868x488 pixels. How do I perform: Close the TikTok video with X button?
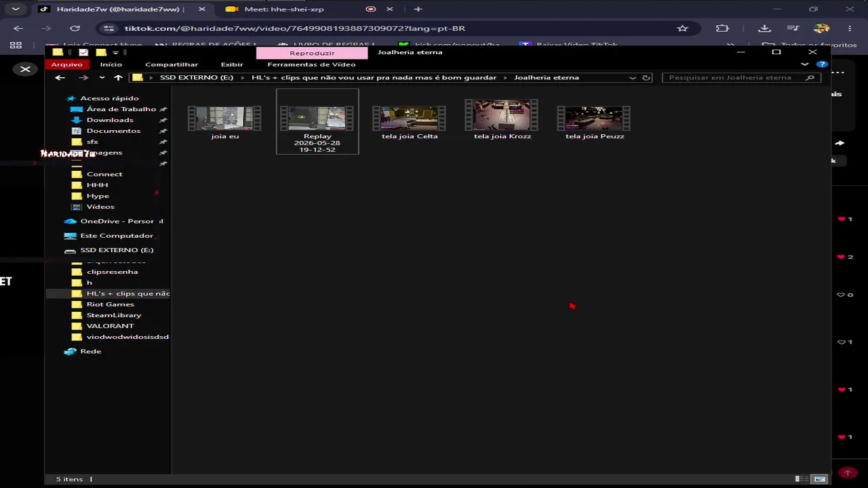click(25, 69)
